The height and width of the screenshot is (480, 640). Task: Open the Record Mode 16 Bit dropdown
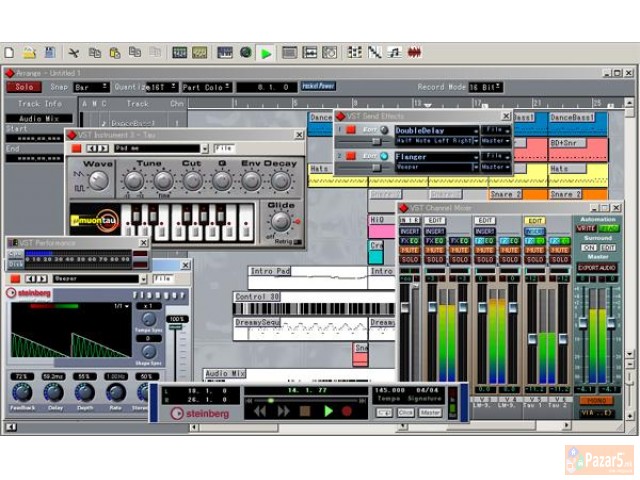tap(488, 87)
